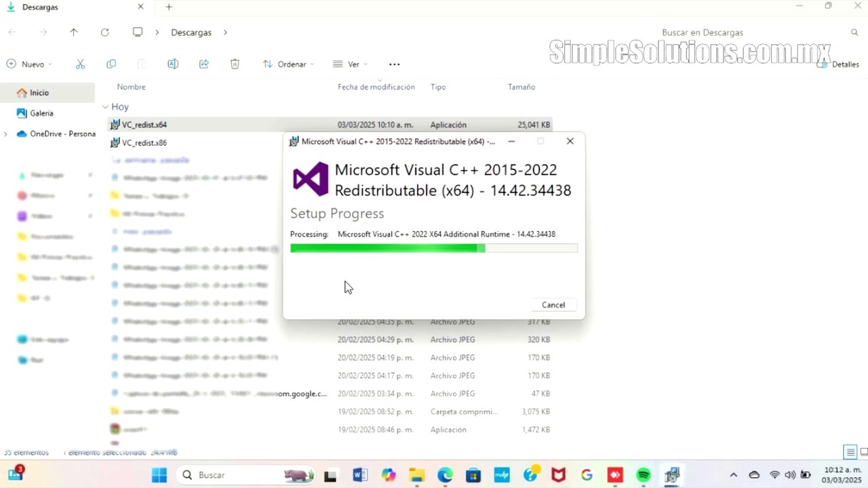Open Google app from the taskbar
868x488 pixels.
point(587,475)
